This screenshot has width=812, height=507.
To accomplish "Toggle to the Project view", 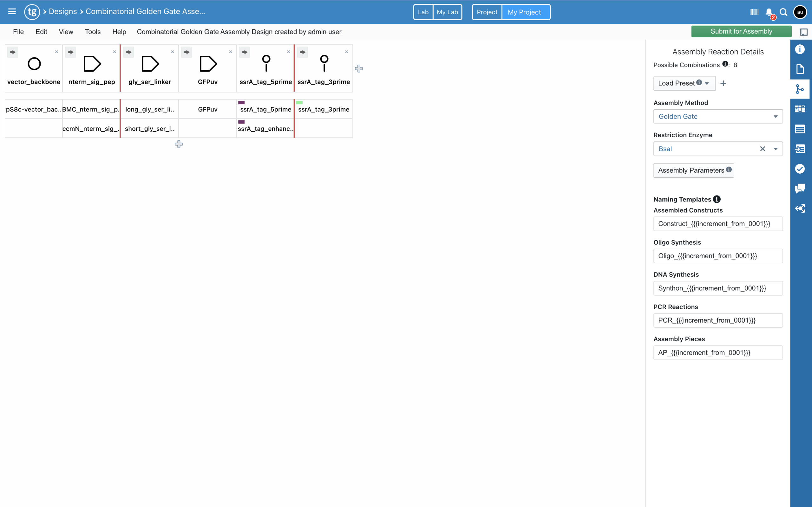I will click(x=487, y=12).
